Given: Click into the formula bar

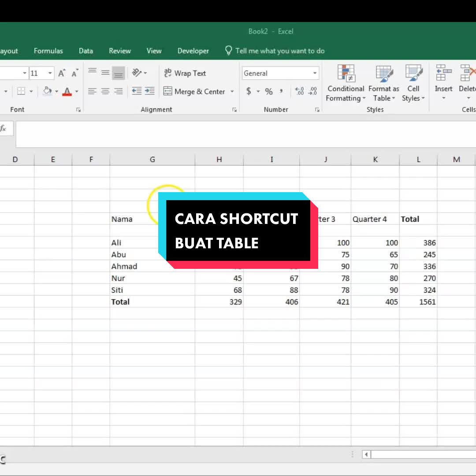Looking at the screenshot, I should (x=245, y=134).
